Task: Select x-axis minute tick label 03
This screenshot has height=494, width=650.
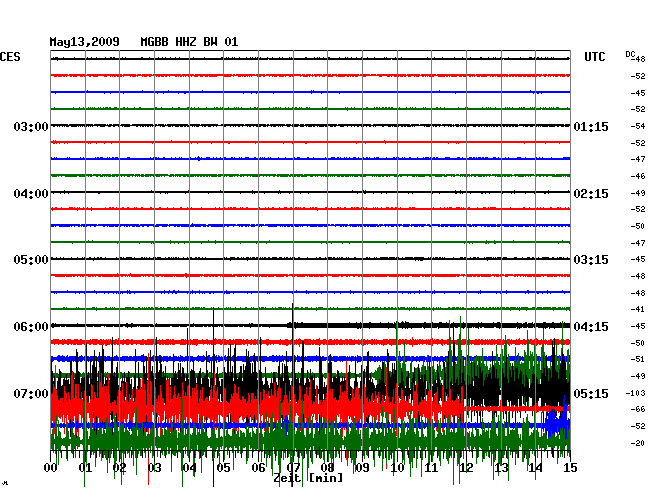Action: coord(154,468)
